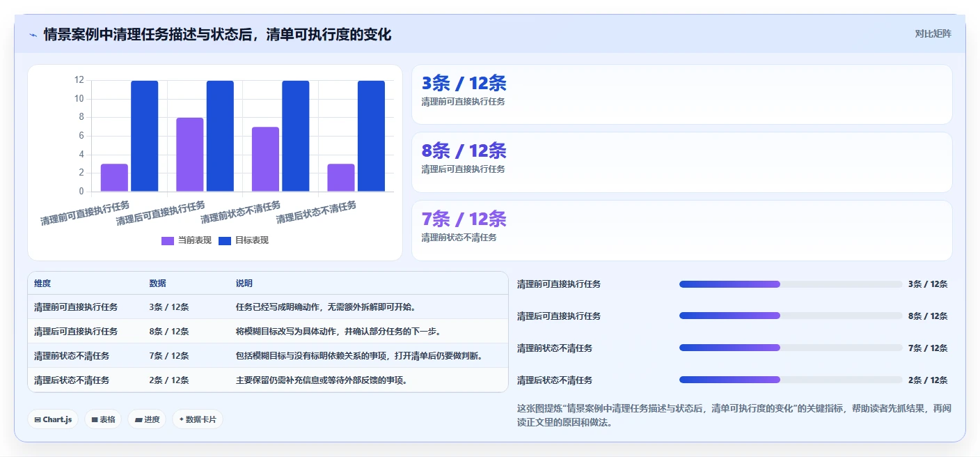Click purple chart bar for 清理前可直接执行任务

coord(114,178)
